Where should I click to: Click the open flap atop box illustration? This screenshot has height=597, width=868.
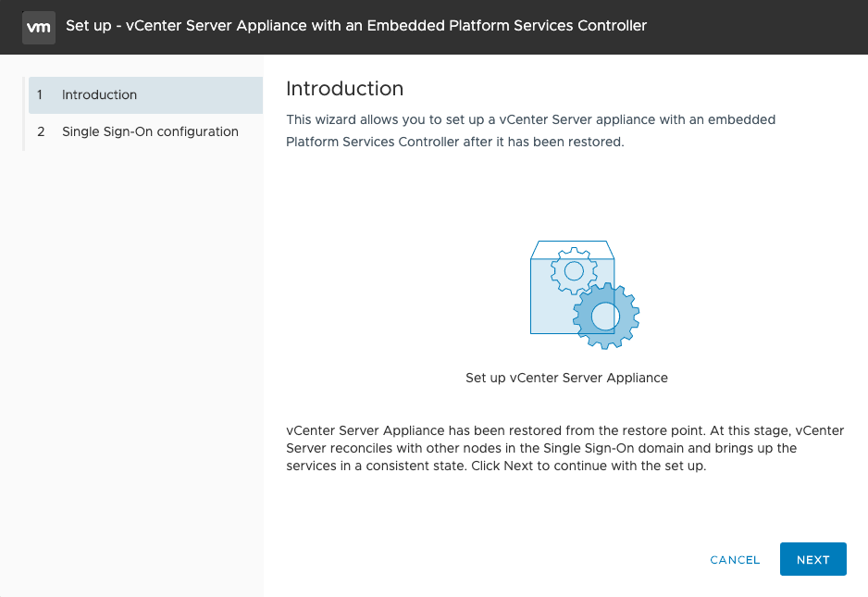pyautogui.click(x=571, y=250)
